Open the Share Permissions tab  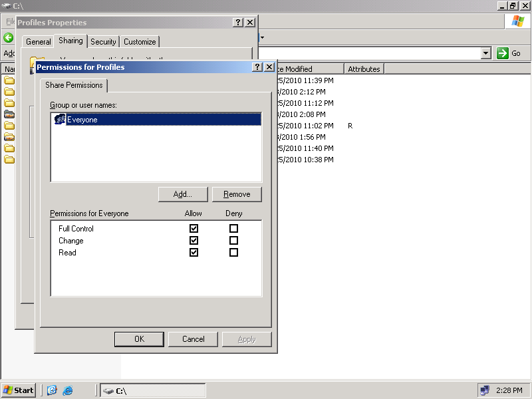74,85
